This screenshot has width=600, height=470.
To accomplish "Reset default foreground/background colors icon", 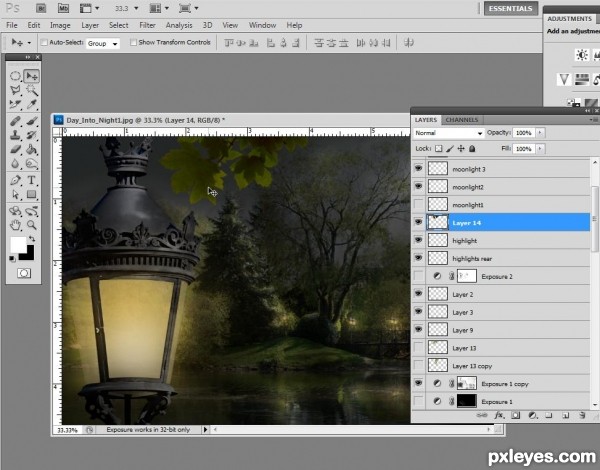I will click(x=12, y=259).
